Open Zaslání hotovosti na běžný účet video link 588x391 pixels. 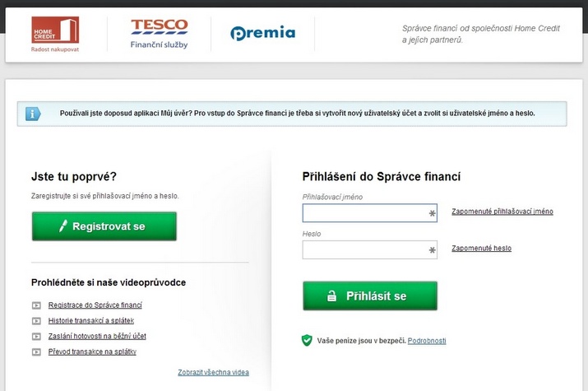(97, 336)
